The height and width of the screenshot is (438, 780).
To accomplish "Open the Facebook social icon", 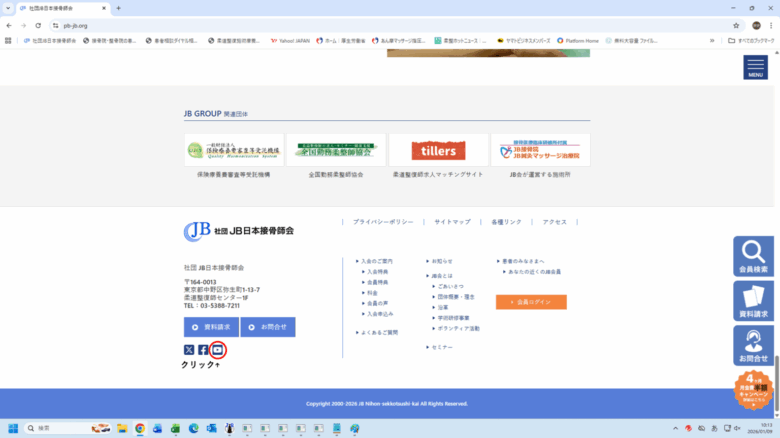I will coord(203,350).
